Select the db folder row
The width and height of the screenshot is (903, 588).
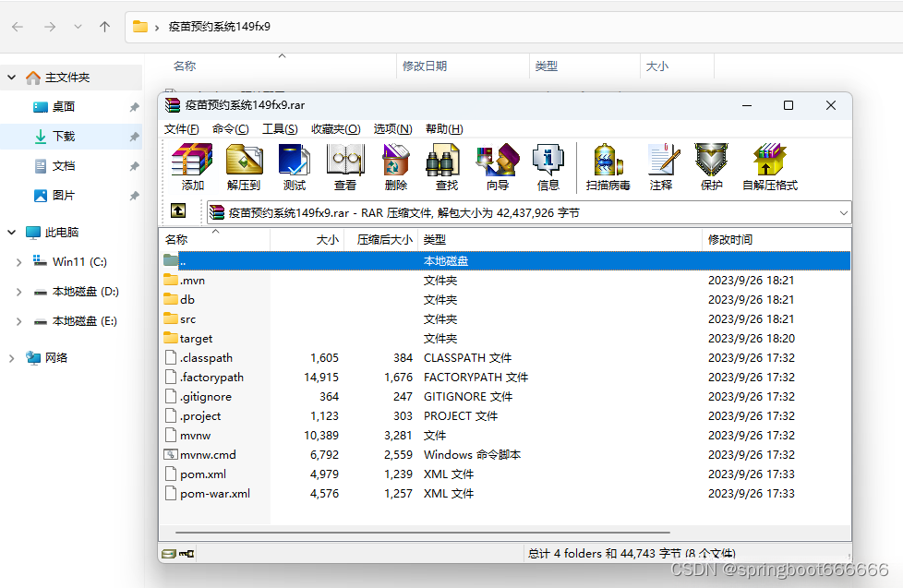tap(505, 299)
